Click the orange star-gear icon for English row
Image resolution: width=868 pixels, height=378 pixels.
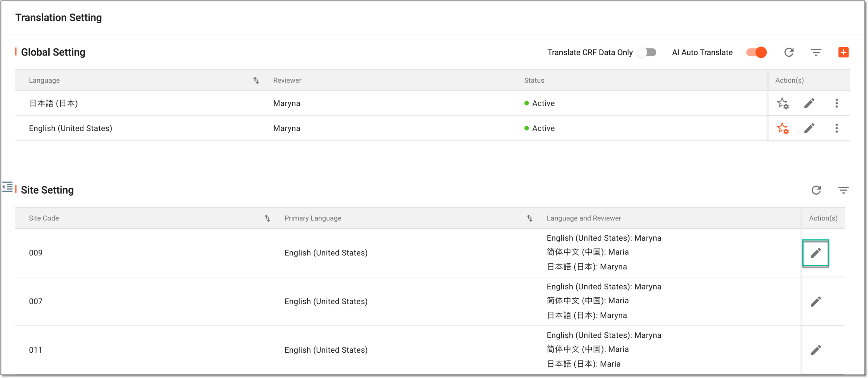point(783,128)
